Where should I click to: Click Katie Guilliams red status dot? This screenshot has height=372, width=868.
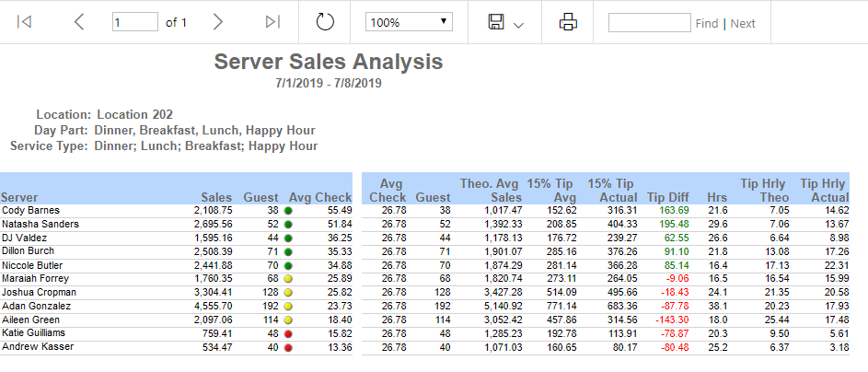coord(288,334)
